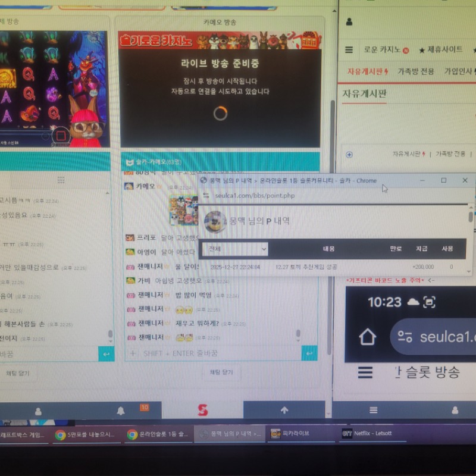Click the 카메오 chat scrollbar thumb
The image size is (476, 476).
click(314, 334)
